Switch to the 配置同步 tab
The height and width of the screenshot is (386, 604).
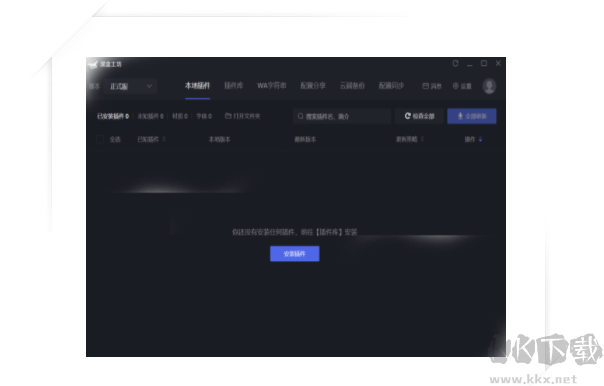391,86
